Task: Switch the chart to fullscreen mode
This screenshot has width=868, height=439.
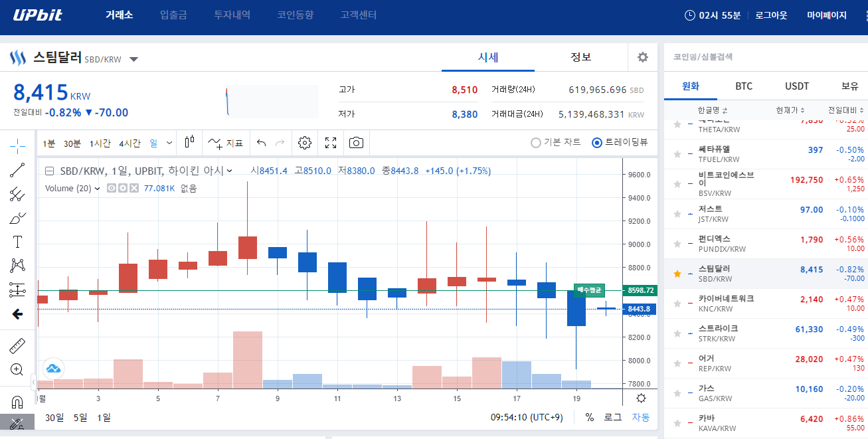Action: 331,143
